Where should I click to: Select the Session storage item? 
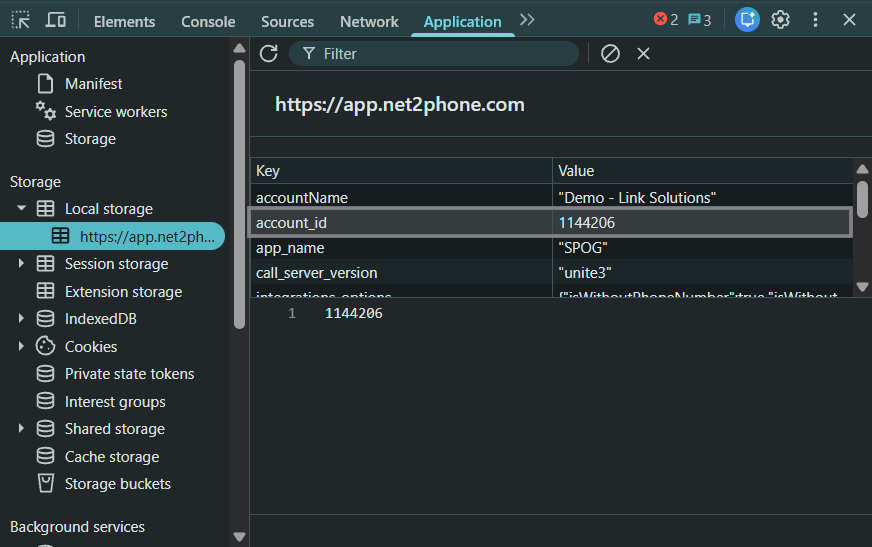tap(117, 263)
